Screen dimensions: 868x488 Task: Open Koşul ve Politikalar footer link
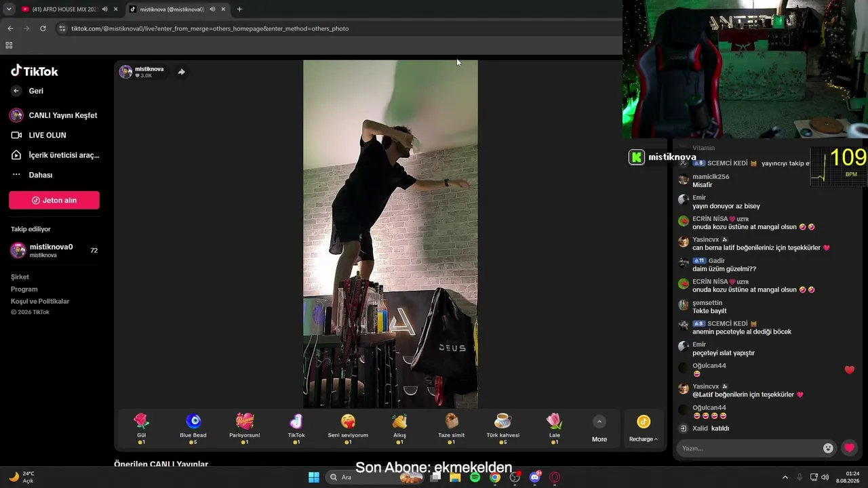(40, 302)
